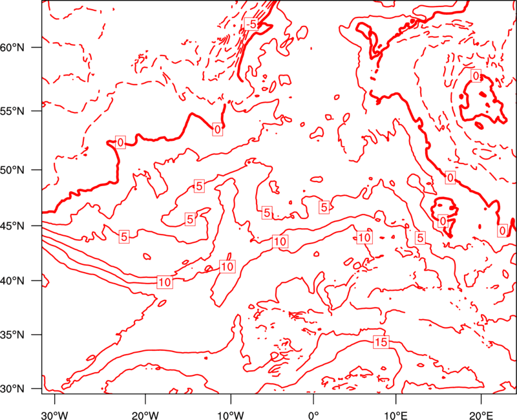Click the 30°W longitude axis label
This screenshot has width=517, height=420.
pos(55,415)
